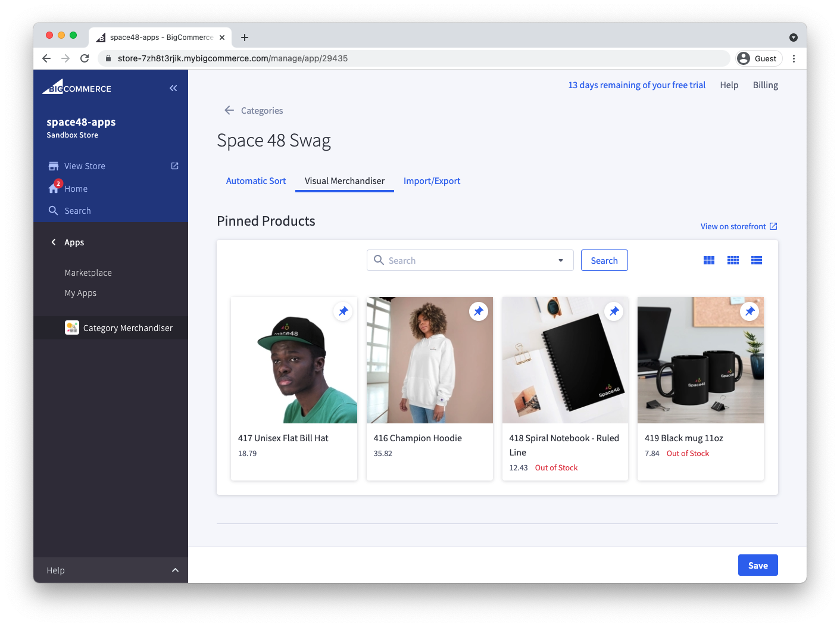Click the BigCommerce logo

77,88
